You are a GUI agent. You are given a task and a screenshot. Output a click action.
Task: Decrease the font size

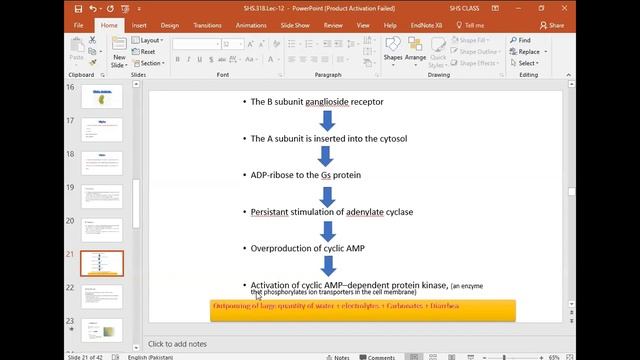262,44
